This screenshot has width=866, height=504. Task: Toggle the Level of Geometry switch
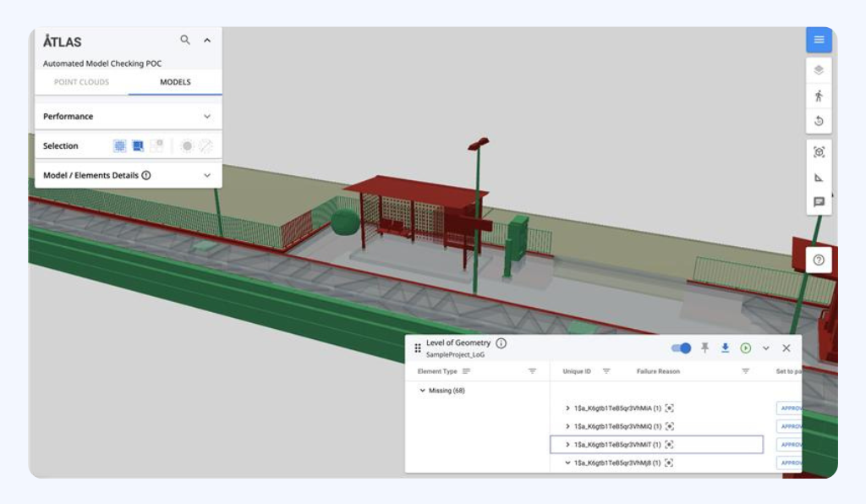click(x=681, y=348)
